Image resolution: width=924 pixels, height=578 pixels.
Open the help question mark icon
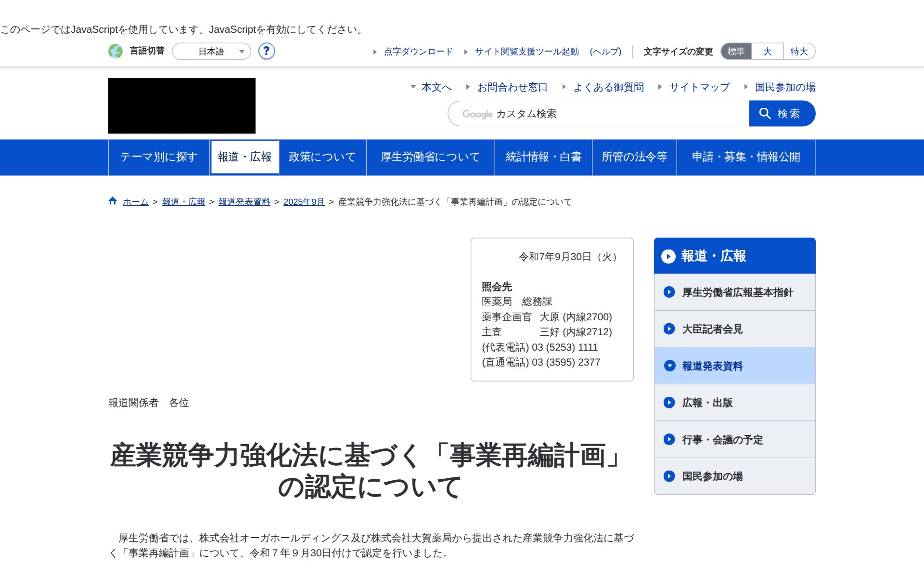click(x=266, y=52)
